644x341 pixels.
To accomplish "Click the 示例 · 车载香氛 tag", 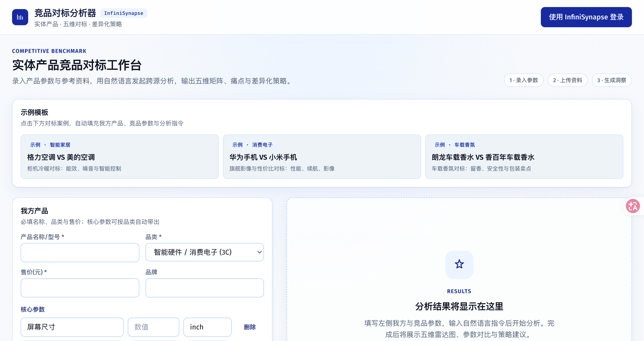I will (x=455, y=145).
